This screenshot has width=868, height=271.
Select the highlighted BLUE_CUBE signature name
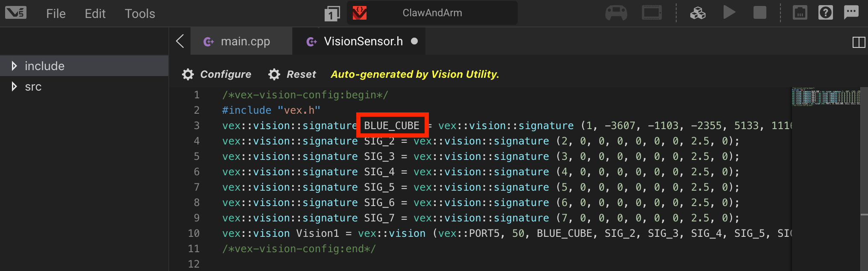click(x=391, y=125)
